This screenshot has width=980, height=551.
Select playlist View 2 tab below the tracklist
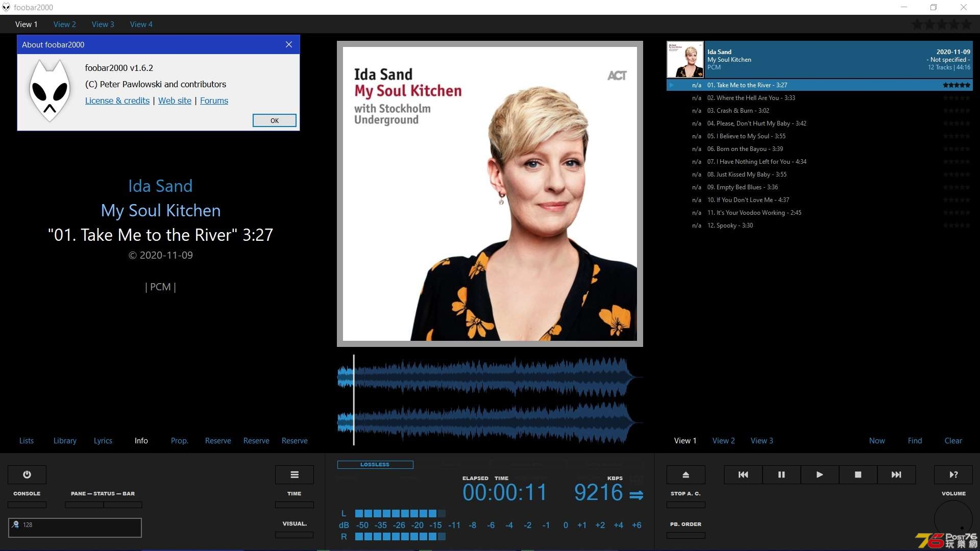[x=724, y=440]
